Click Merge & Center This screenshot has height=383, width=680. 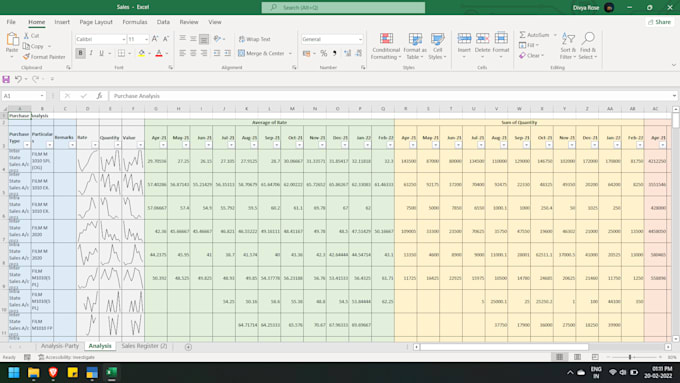pos(261,53)
